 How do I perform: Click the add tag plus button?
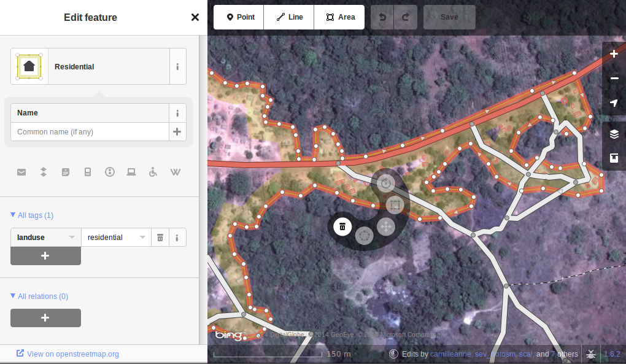pos(45,256)
